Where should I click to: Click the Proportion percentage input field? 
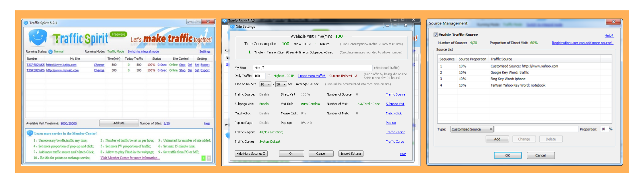(604, 129)
